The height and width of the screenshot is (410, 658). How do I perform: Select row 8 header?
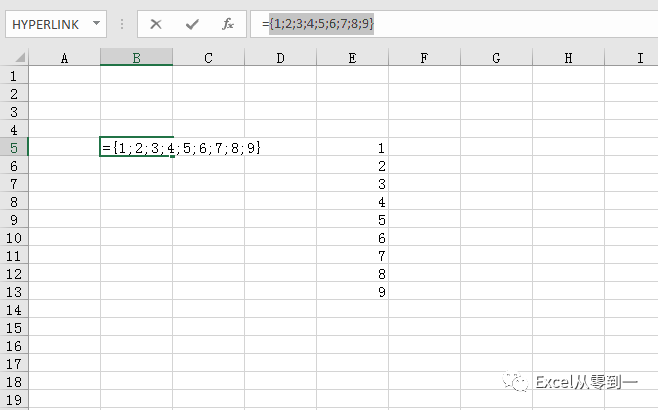tap(14, 202)
